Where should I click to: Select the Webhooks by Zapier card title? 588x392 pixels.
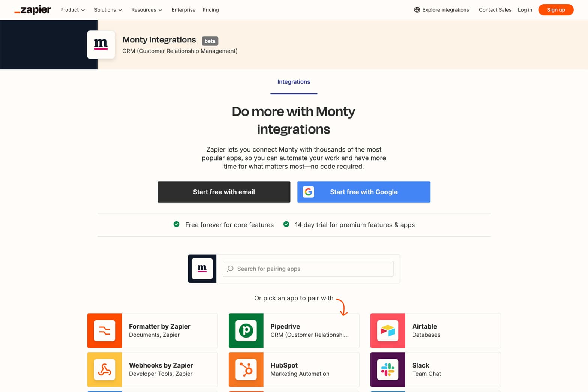161,365
